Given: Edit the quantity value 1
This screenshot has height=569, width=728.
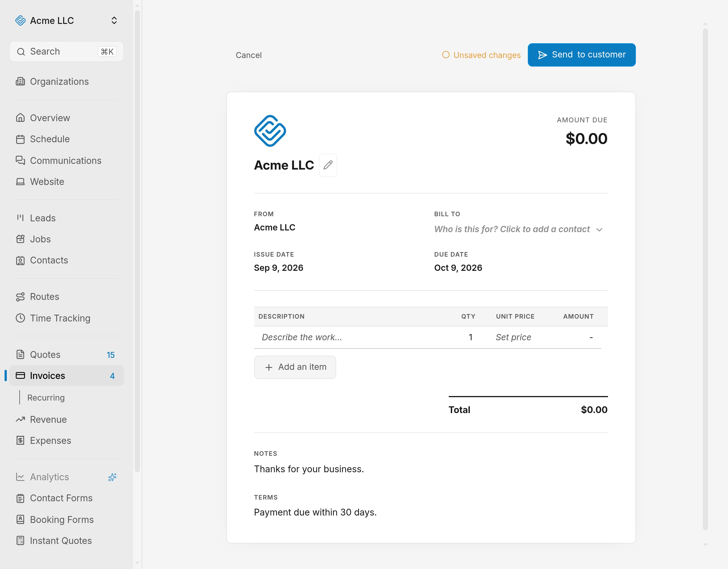Looking at the screenshot, I should [470, 337].
